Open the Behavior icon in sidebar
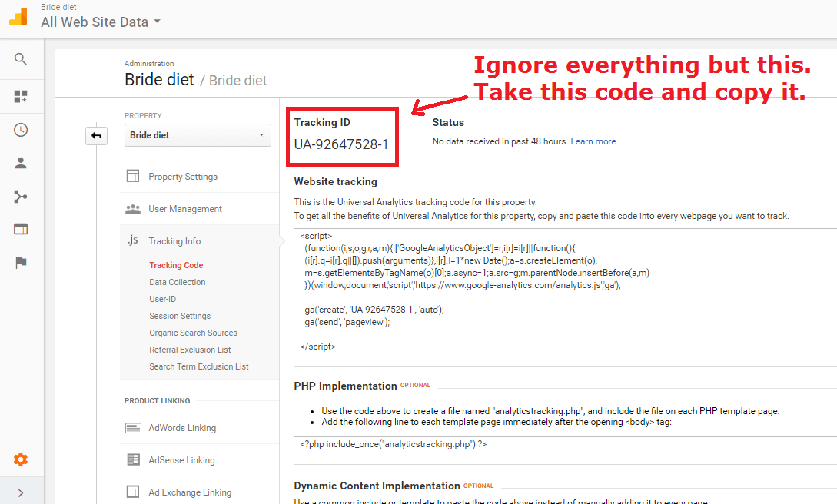Viewport: 837px width, 504px height. coord(20,229)
